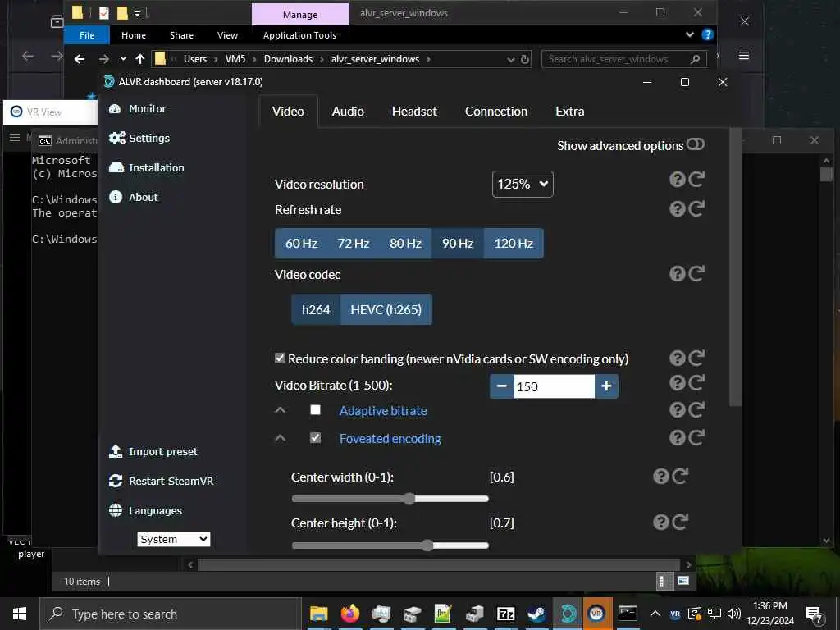Show help for Foveated encoding
The image size is (840, 630).
(x=677, y=438)
